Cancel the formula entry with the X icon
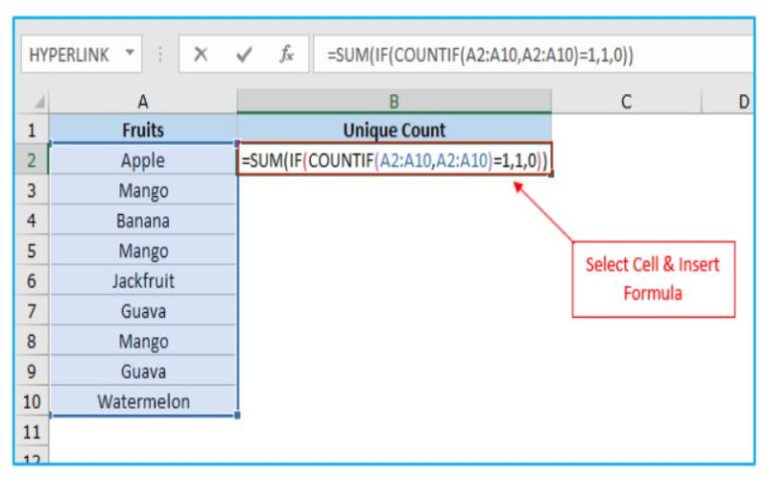The width and height of the screenshot is (768, 480). click(201, 54)
